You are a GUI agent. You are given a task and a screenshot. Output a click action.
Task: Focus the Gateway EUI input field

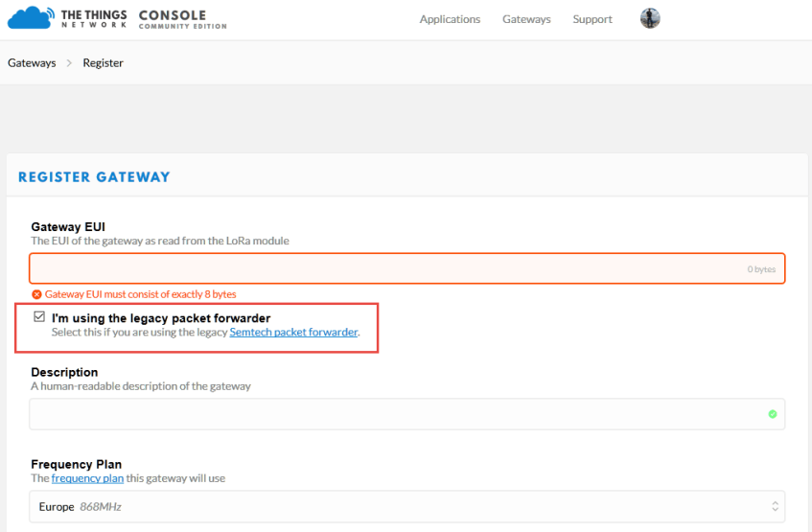pos(383,268)
